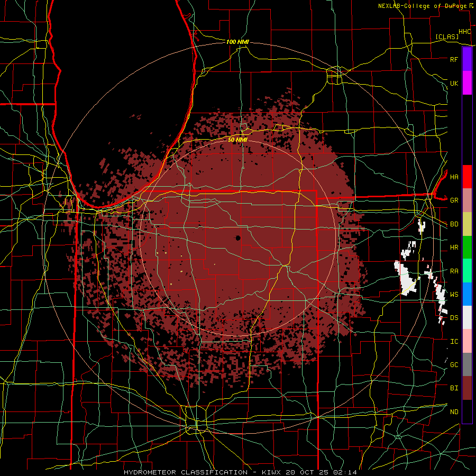
Task: Click the 'IC' legend label
Action: 454,342
